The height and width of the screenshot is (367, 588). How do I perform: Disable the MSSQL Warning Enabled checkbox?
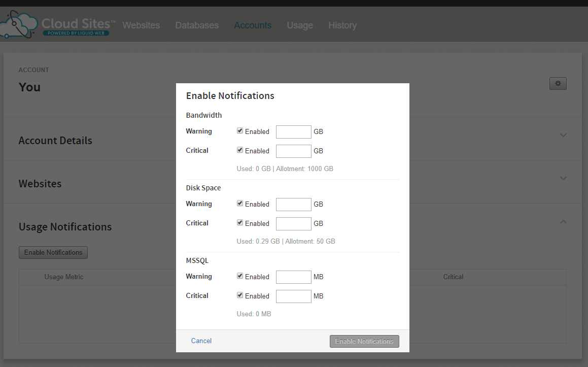(239, 276)
